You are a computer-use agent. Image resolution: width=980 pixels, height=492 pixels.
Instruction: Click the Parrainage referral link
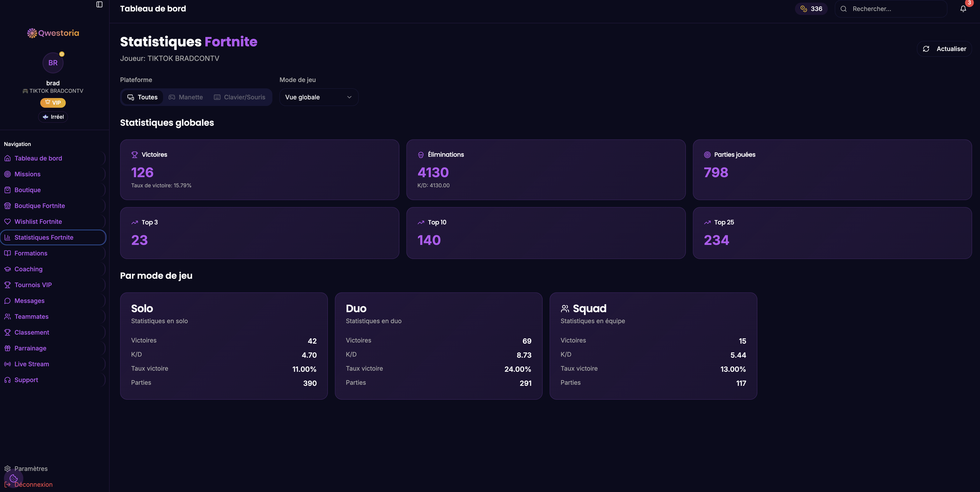coord(53,348)
